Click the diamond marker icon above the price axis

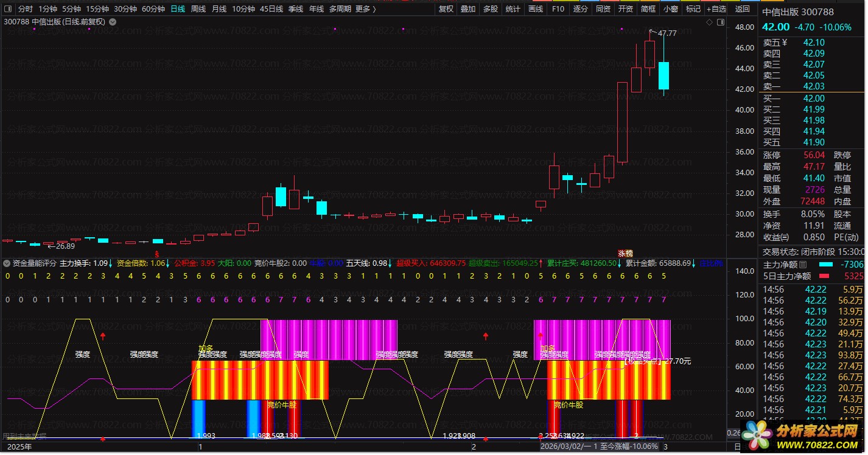709,22
